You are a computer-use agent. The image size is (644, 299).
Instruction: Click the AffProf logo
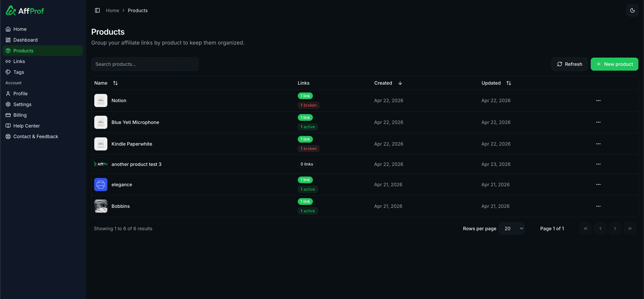pyautogui.click(x=25, y=10)
